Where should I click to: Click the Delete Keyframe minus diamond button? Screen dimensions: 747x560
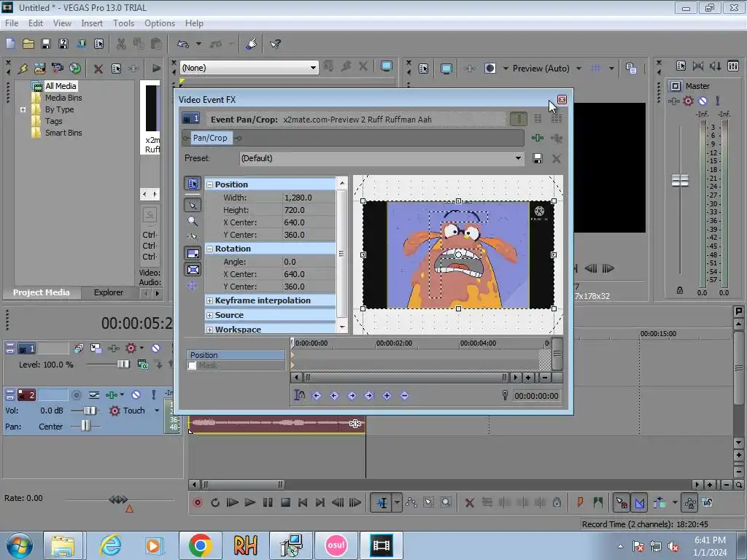point(404,395)
